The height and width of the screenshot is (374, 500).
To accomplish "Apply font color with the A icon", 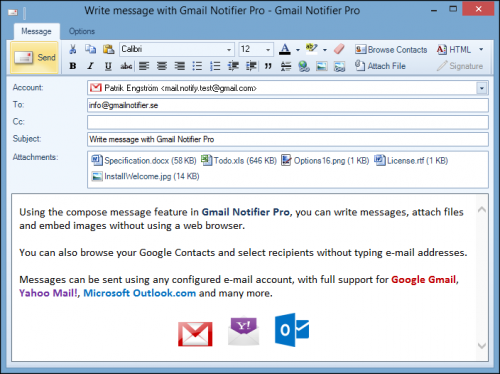I will (285, 49).
